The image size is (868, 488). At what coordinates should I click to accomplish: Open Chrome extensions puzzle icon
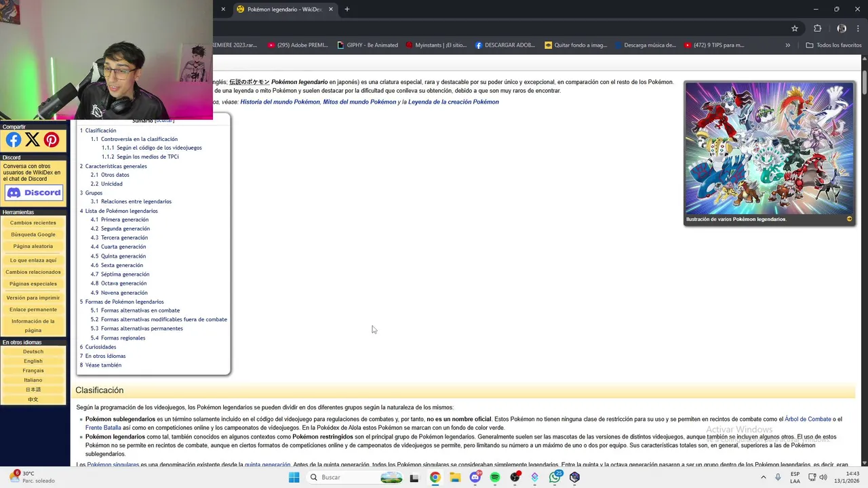coord(817,28)
